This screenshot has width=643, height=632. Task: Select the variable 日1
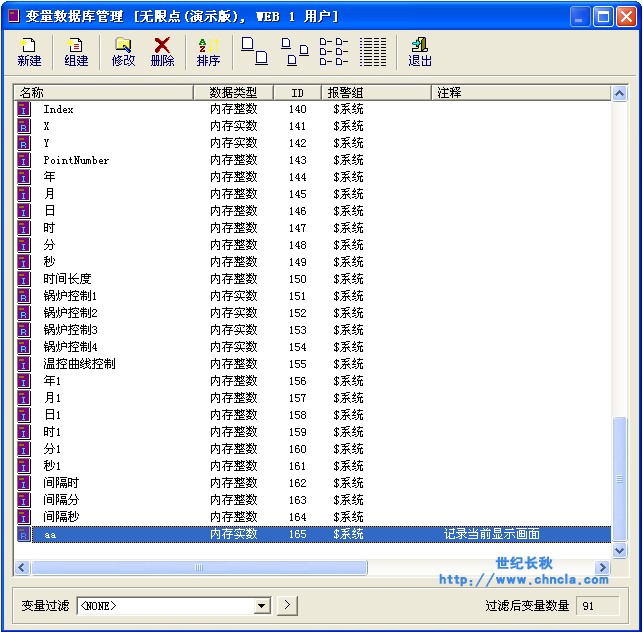coord(52,415)
